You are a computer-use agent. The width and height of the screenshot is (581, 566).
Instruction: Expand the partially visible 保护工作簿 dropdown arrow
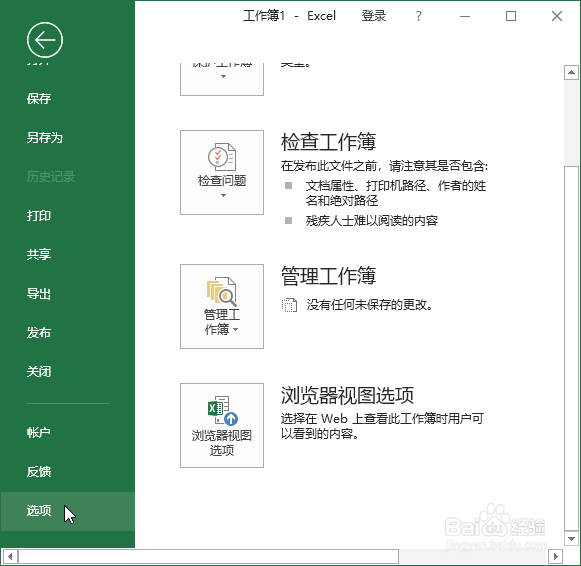tap(223, 77)
